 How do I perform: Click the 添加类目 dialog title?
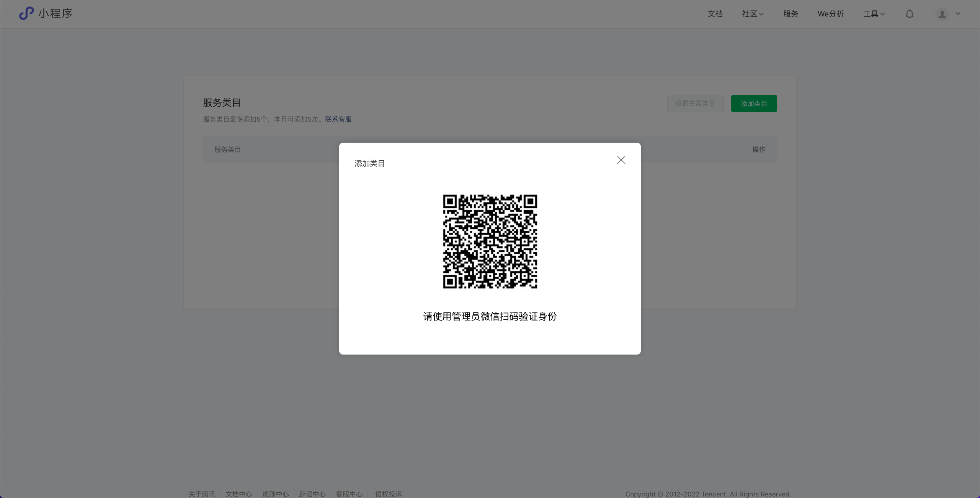369,163
